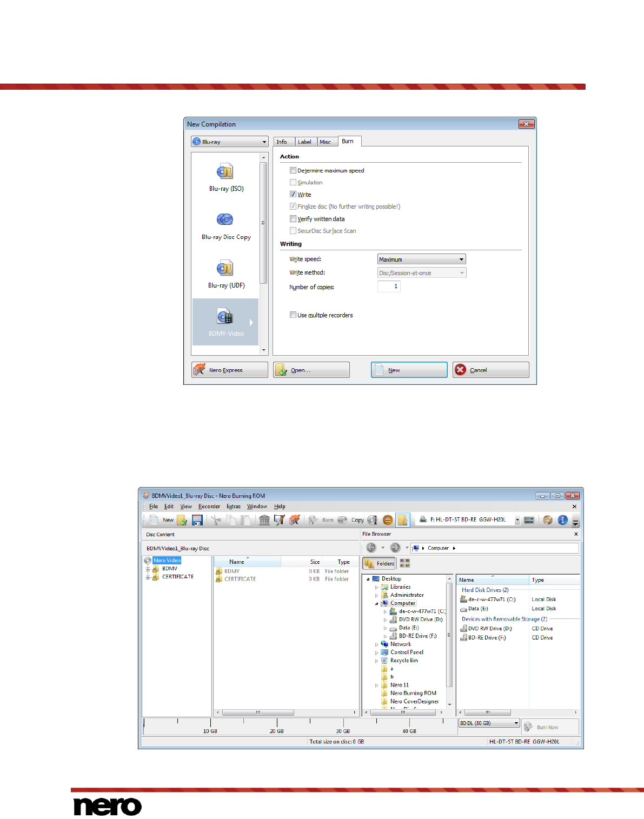Click the scissors Cut toolbar icon
The image size is (644, 819).
pyautogui.click(x=216, y=520)
